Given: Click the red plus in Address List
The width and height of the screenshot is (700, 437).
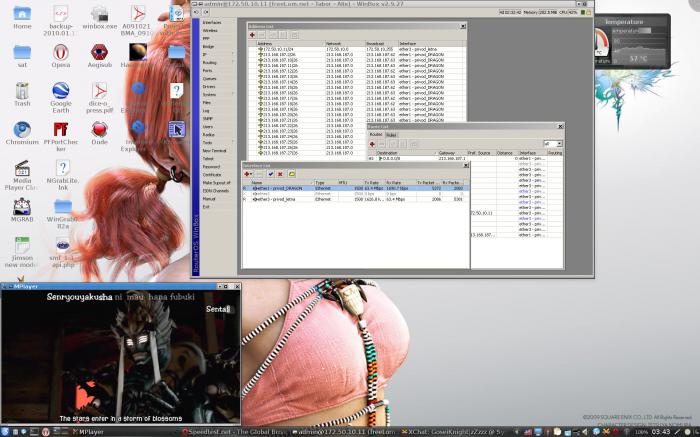Looking at the screenshot, I should [x=252, y=35].
